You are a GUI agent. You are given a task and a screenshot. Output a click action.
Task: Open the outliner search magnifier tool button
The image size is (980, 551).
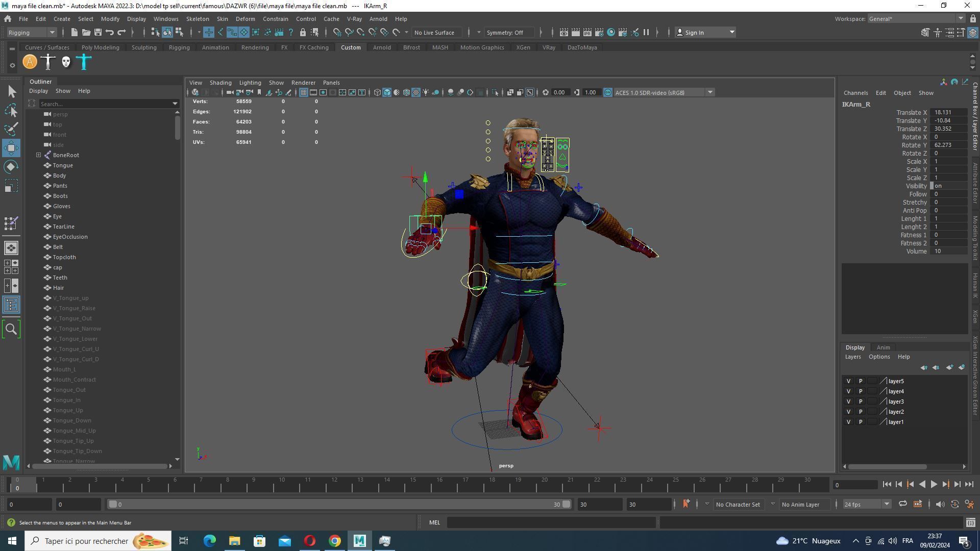coord(11,330)
